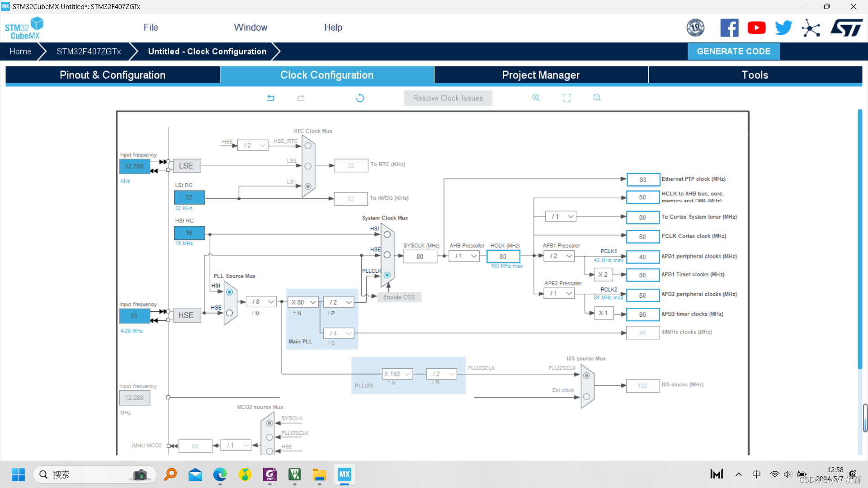
Task: Open ST YouTube channel icon
Action: [756, 28]
